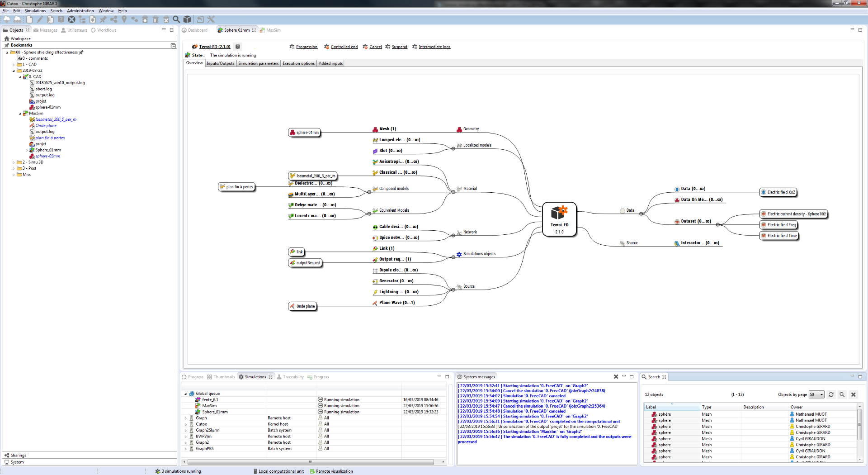Click the Cancel simulation link
This screenshot has width=868, height=475.
375,47
